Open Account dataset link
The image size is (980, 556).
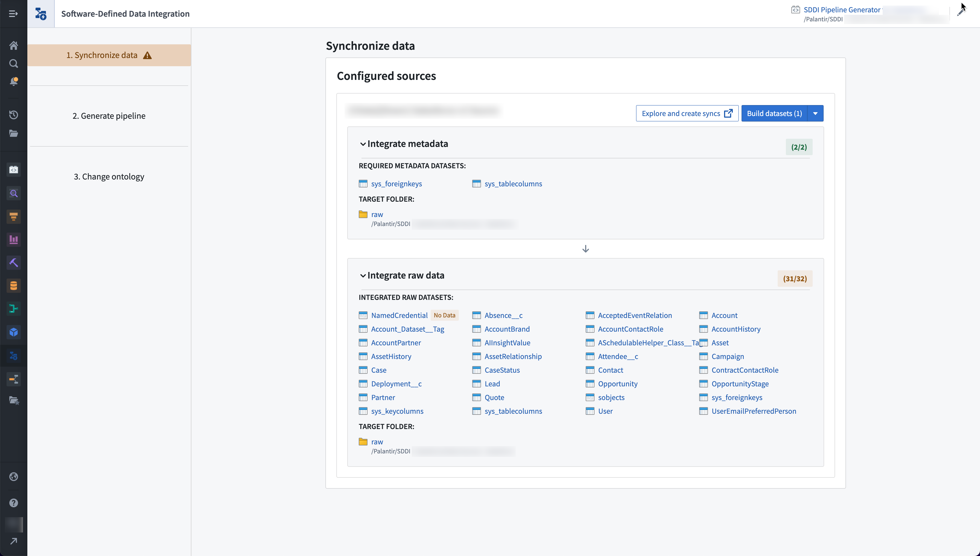724,315
